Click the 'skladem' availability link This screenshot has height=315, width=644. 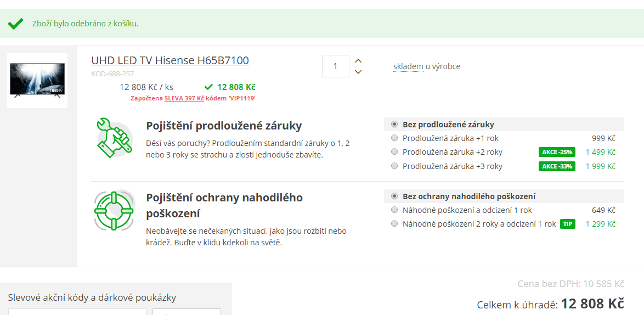(408, 66)
